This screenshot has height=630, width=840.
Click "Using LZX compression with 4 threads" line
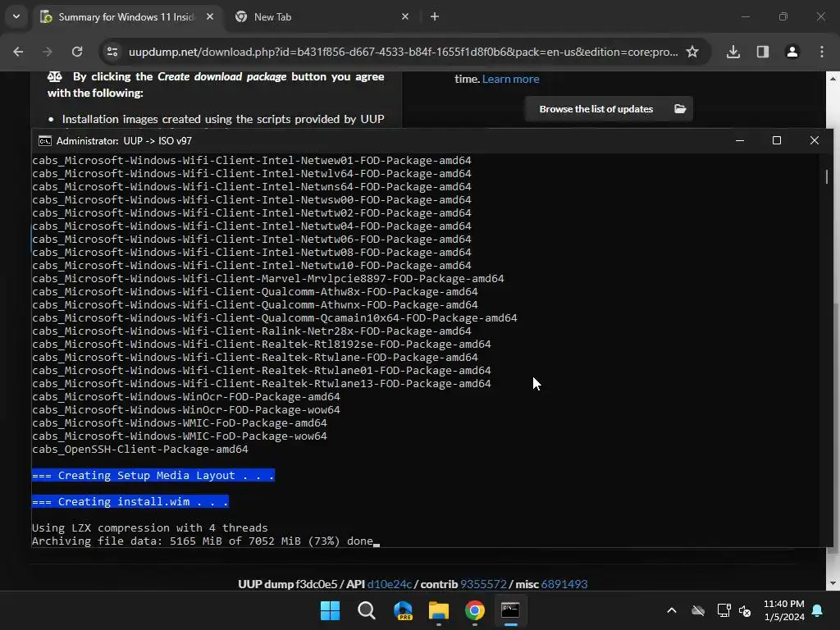[149, 527]
